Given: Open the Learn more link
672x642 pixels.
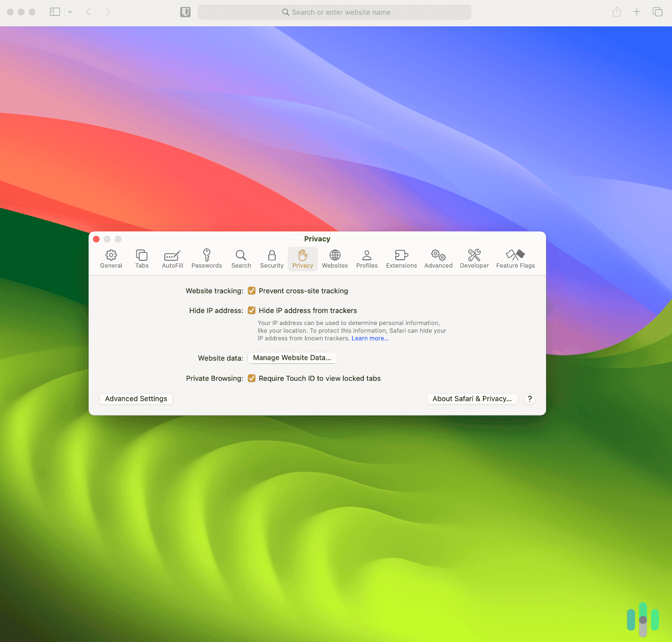Looking at the screenshot, I should pos(369,338).
